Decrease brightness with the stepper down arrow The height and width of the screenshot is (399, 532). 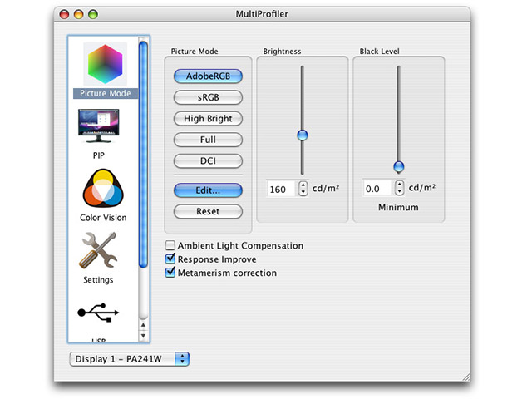point(303,192)
